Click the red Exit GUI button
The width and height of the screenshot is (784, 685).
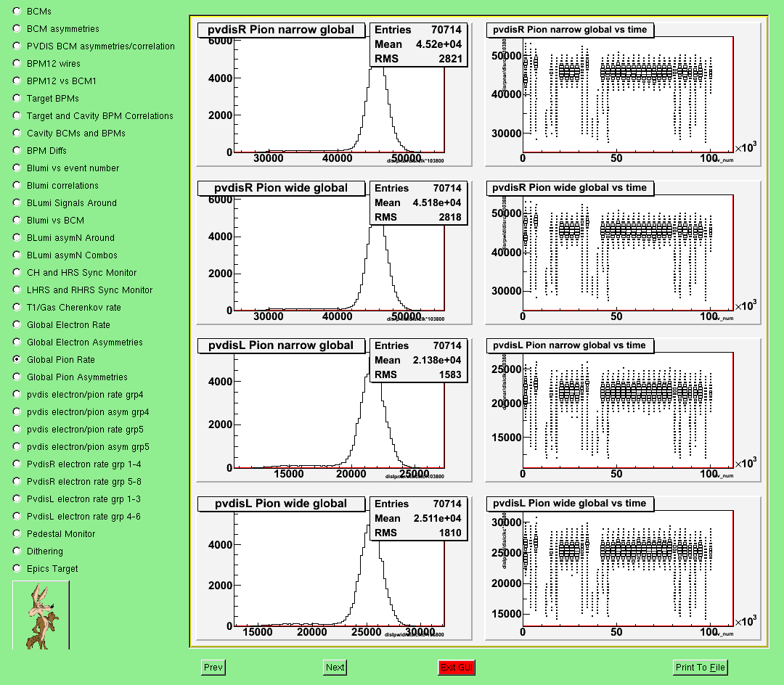click(x=456, y=667)
